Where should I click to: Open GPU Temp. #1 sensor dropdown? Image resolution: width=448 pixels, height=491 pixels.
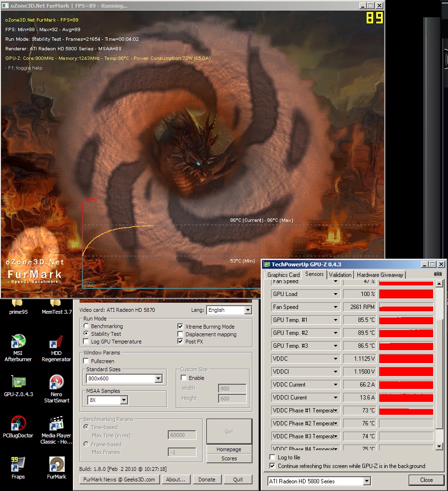click(x=335, y=320)
